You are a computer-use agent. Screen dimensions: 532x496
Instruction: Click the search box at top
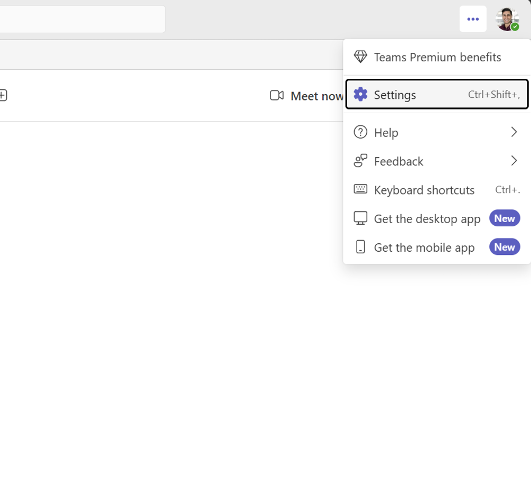coord(82,19)
